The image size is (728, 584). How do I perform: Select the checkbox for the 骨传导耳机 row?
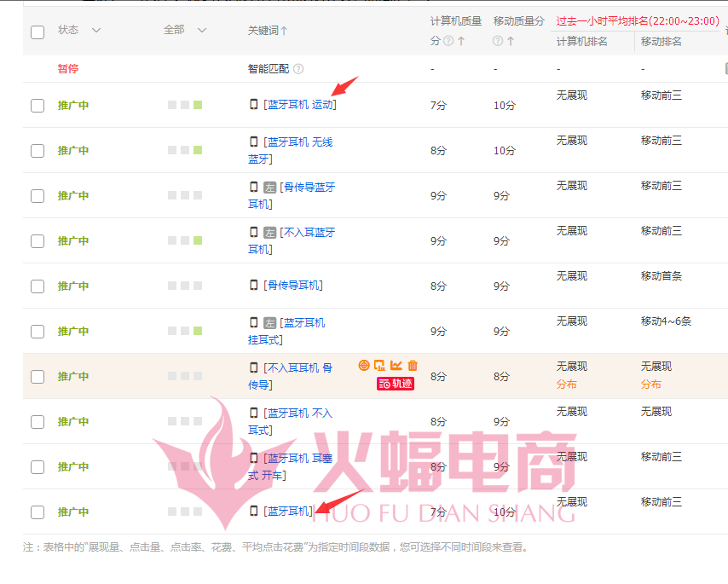(38, 286)
